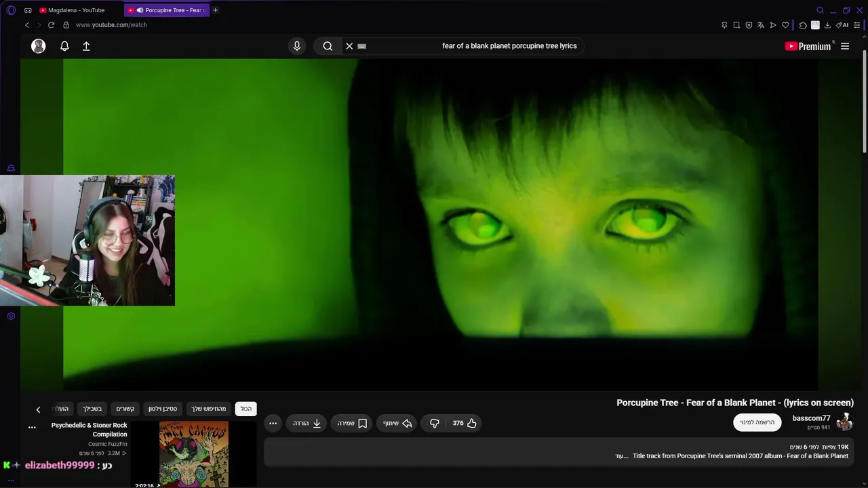Viewport: 868px width, 488px height.
Task: Start voice search with the microphone
Action: pos(296,46)
